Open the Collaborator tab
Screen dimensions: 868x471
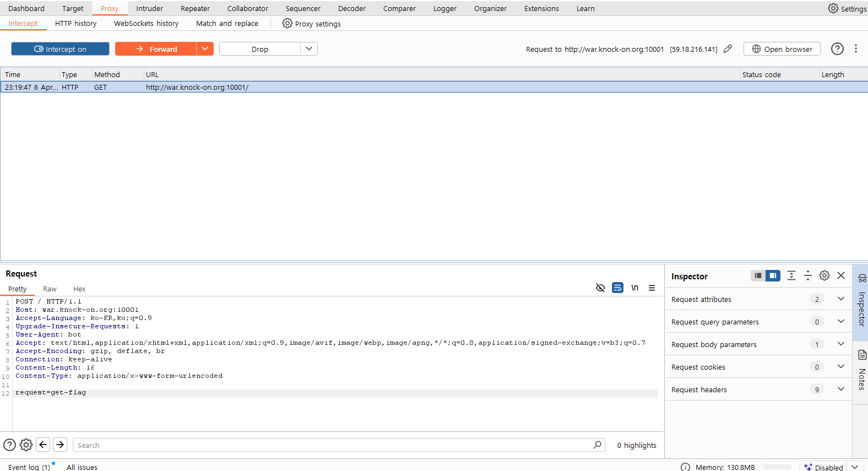click(248, 8)
